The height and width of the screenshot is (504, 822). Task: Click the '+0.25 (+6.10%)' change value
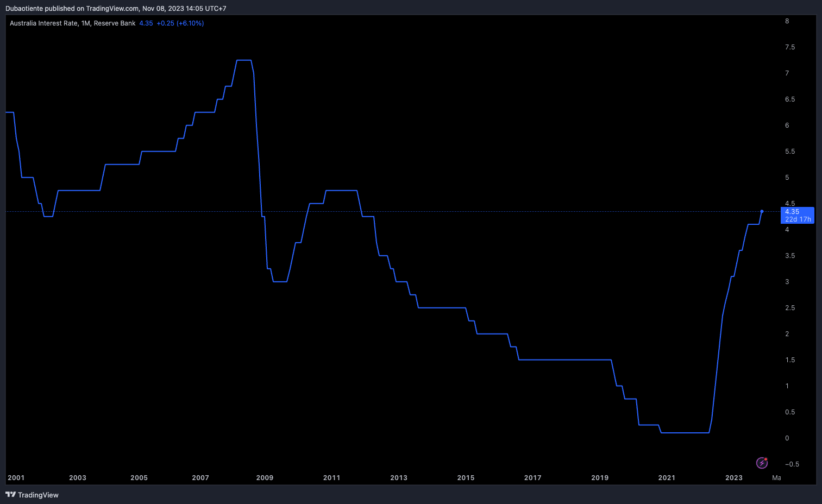180,23
